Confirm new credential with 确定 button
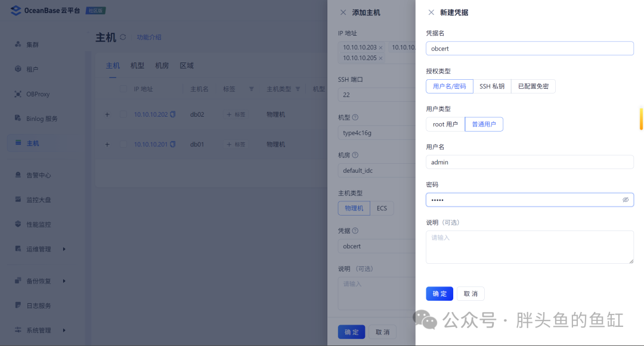644x346 pixels. point(439,294)
